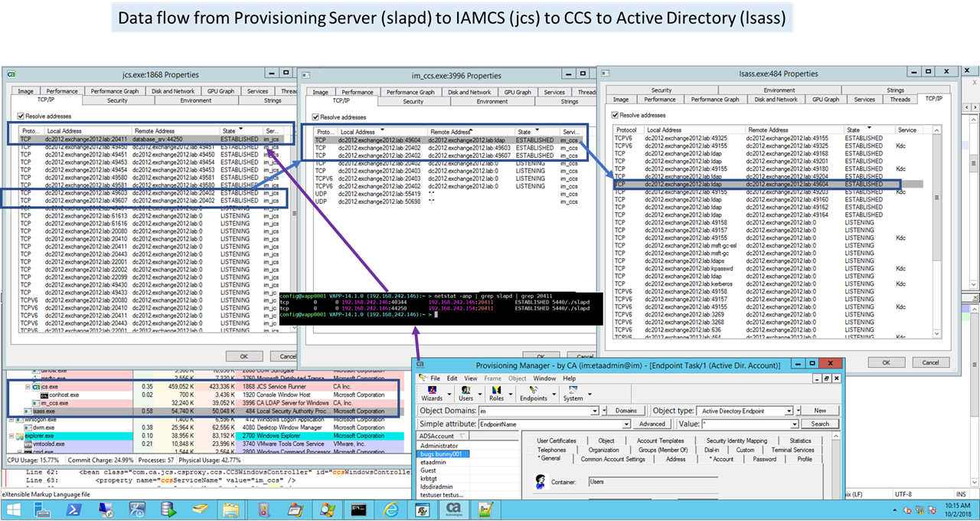Screen dimensions: 980x521
Task: Open File Explorer from the taskbar
Action: [230, 509]
